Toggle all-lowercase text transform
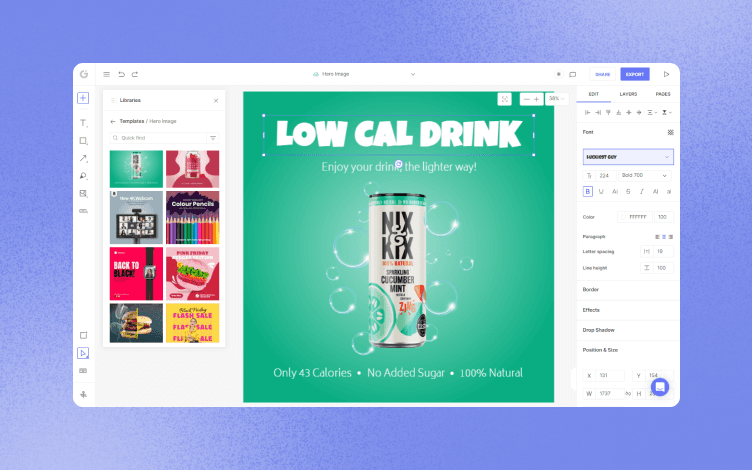Viewport: 752px width, 470px height. coord(669,191)
